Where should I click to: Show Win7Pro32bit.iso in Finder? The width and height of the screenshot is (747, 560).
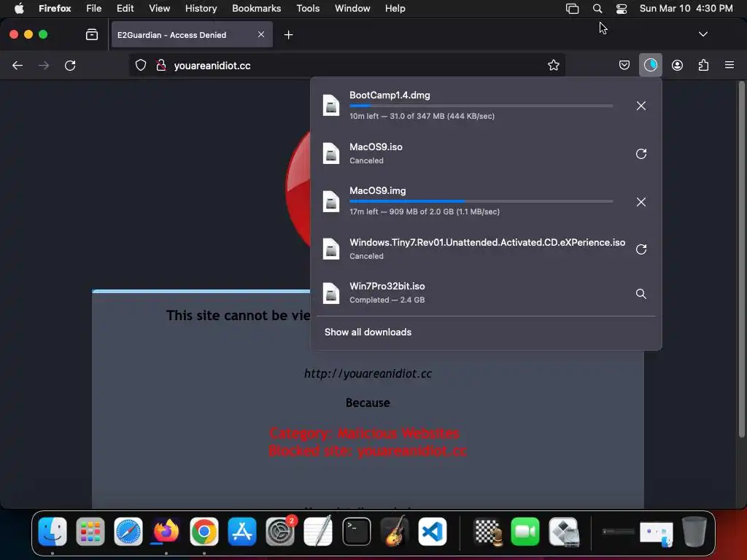(640, 294)
